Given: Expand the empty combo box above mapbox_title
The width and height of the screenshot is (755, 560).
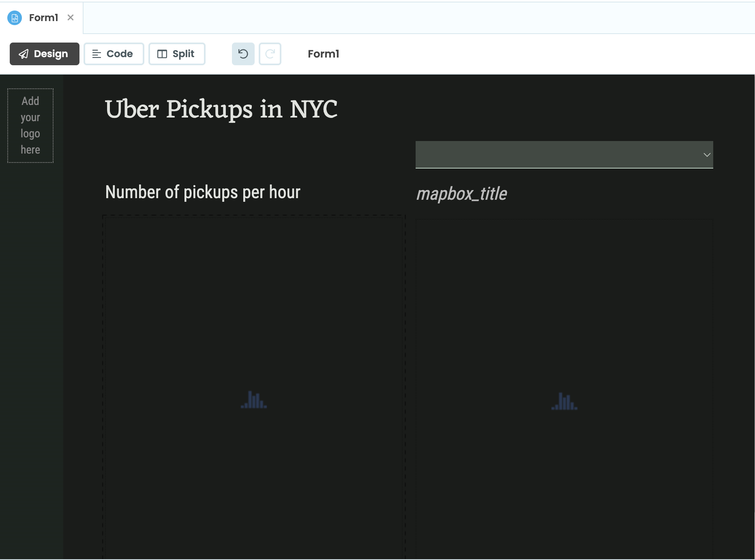Looking at the screenshot, I should [x=564, y=154].
